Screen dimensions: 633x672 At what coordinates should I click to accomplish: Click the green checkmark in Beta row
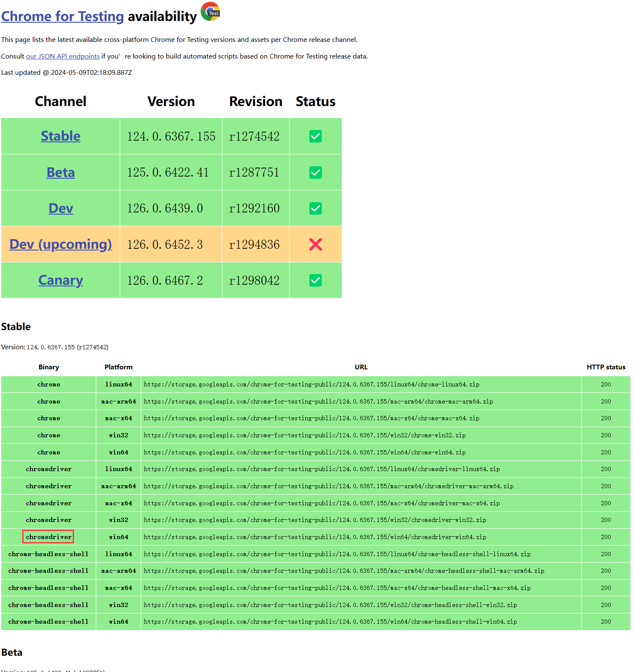click(x=316, y=172)
